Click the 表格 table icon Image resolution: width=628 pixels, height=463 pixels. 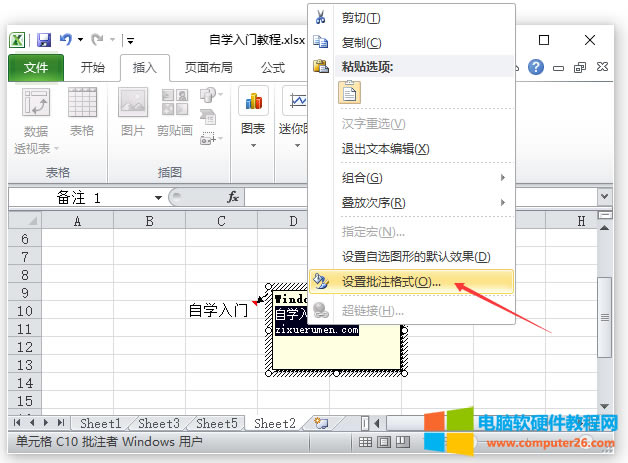pyautogui.click(x=83, y=102)
